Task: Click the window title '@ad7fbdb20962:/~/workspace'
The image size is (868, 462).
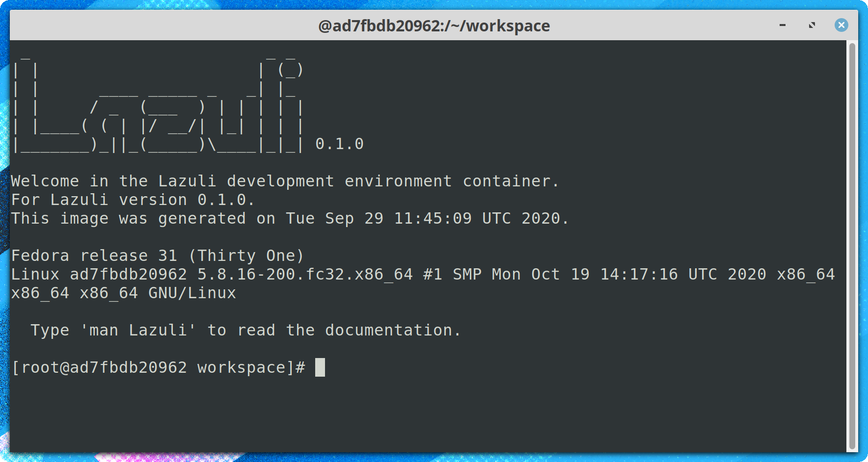Action: pyautogui.click(x=434, y=26)
